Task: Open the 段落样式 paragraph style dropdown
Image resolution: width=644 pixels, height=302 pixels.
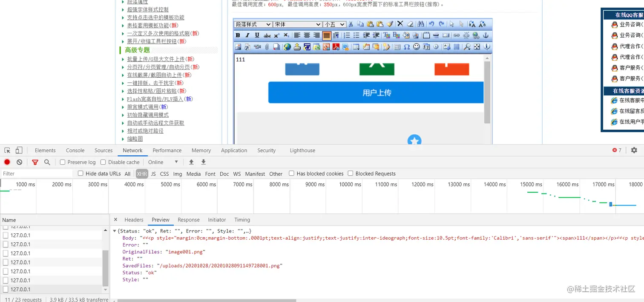Action: 253,24
